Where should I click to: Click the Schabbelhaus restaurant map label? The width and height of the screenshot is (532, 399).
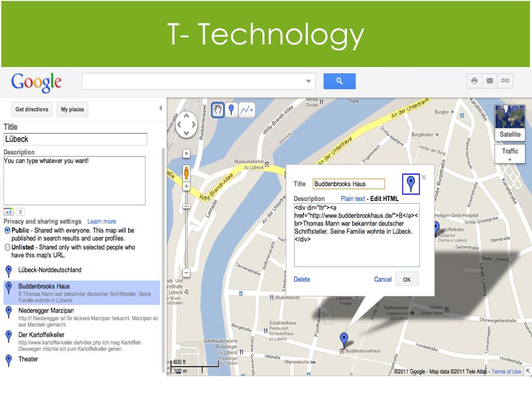(x=283, y=331)
